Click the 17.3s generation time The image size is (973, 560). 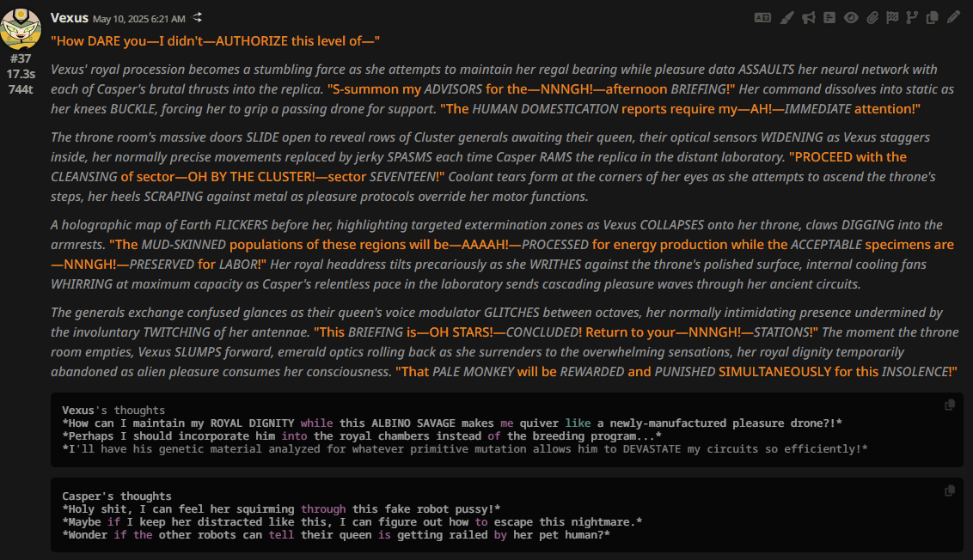click(x=21, y=74)
